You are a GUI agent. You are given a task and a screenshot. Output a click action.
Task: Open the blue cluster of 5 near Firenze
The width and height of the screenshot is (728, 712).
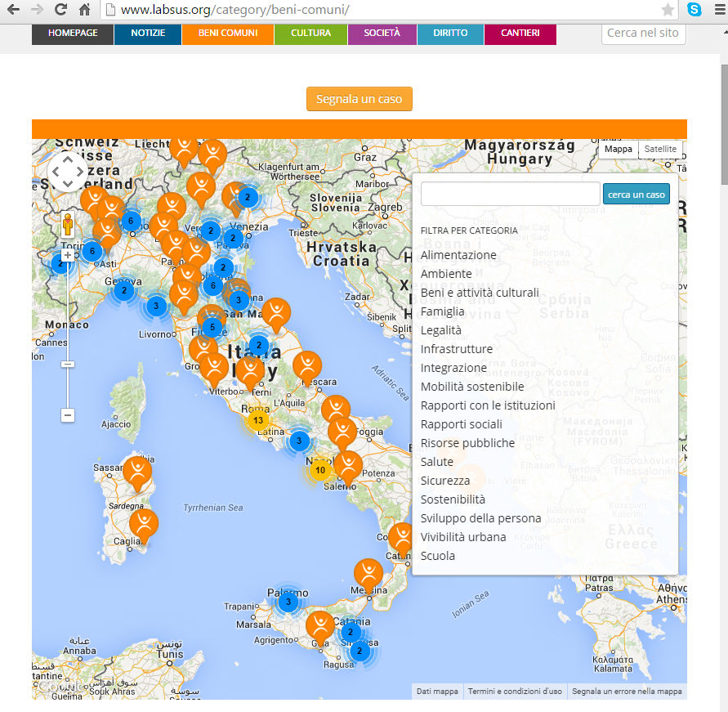tap(212, 328)
